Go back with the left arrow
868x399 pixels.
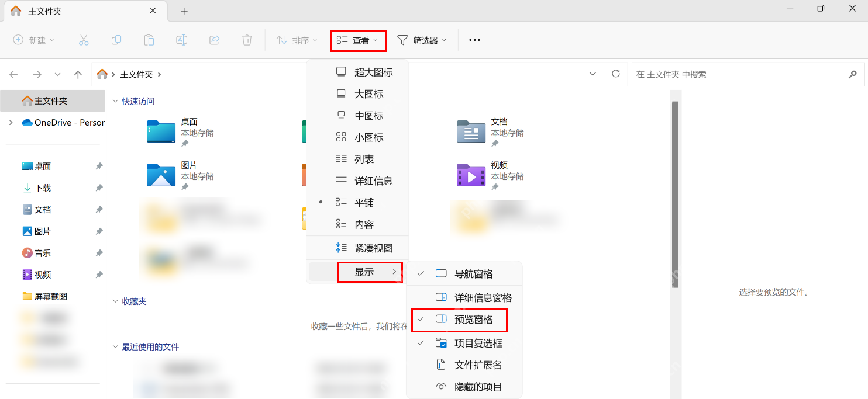pyautogui.click(x=13, y=74)
